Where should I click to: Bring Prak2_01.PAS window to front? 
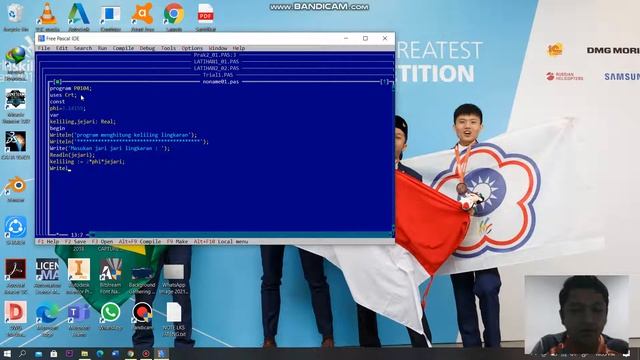(x=215, y=55)
